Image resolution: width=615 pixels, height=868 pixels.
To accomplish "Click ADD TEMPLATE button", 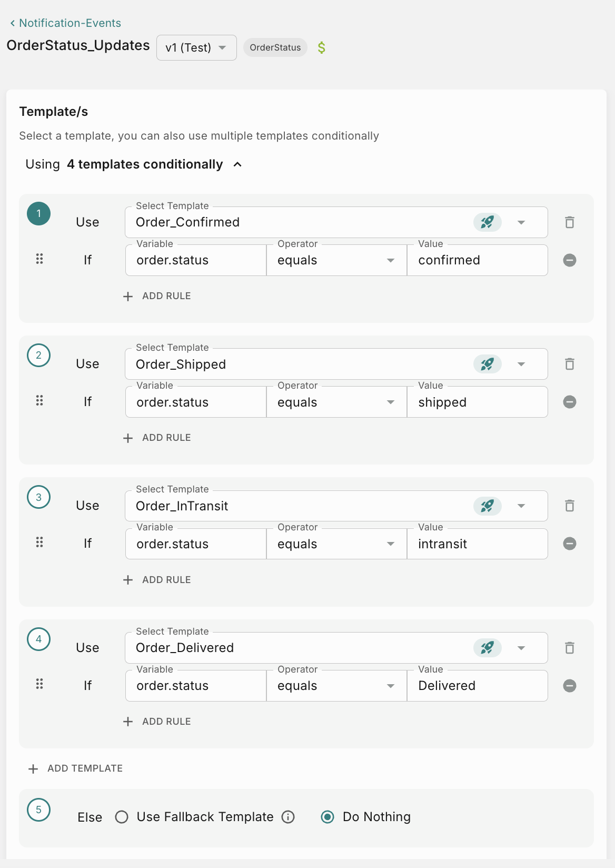I will 75,768.
